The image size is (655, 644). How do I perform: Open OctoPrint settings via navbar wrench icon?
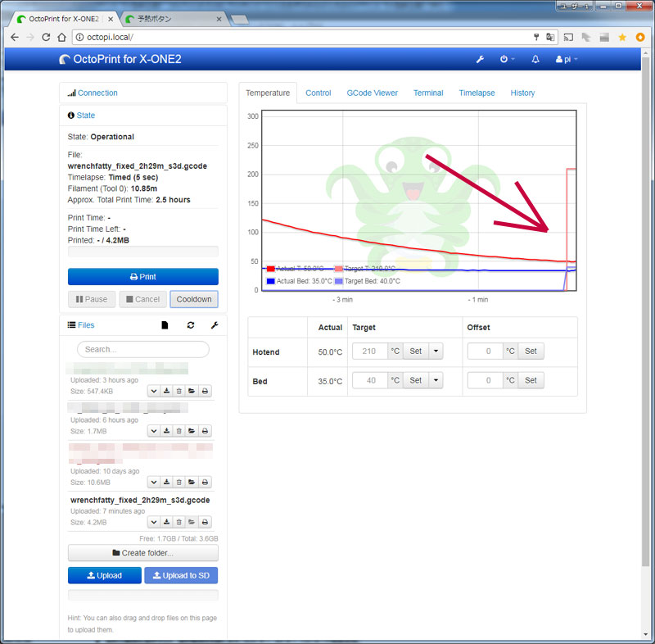pyautogui.click(x=480, y=59)
